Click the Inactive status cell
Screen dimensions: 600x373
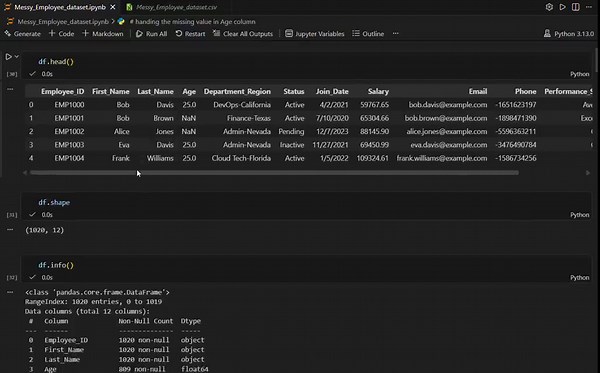pos(292,145)
